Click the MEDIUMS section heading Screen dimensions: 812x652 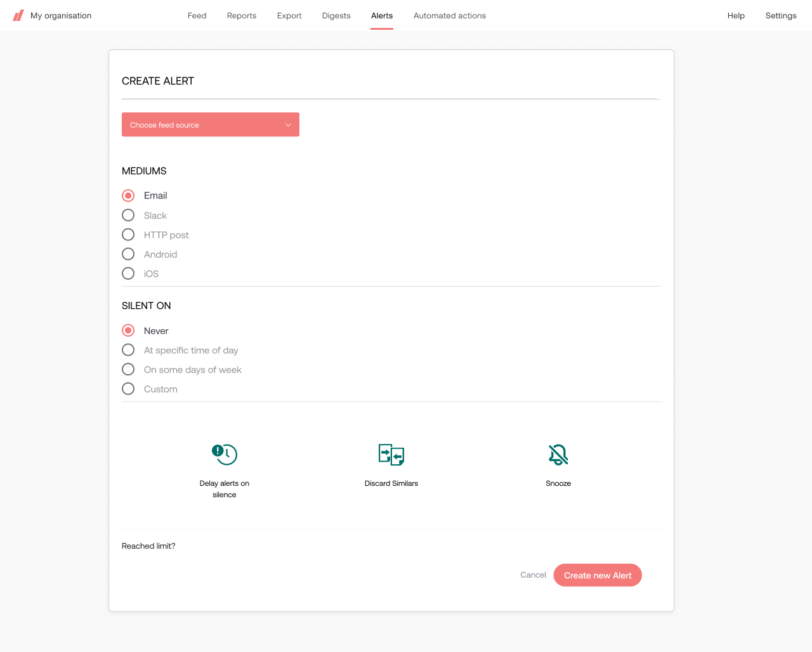point(144,171)
